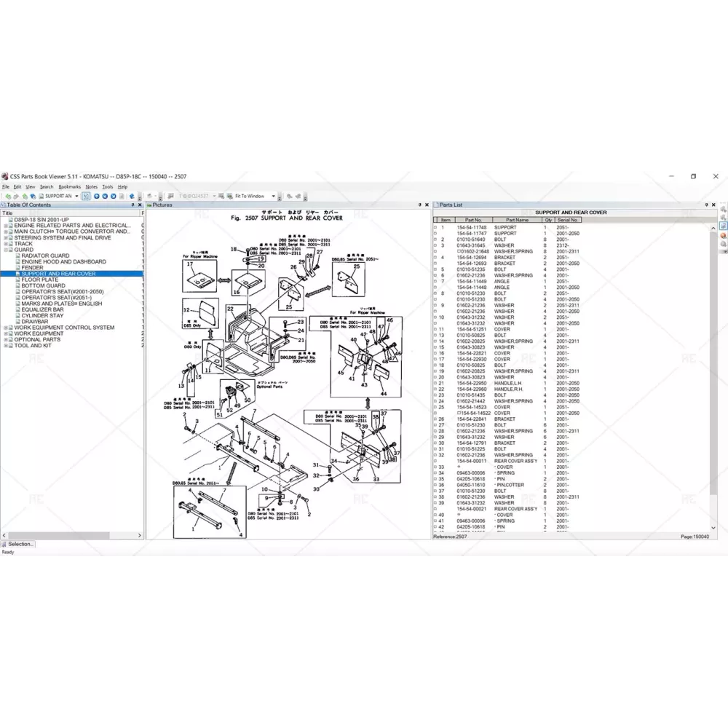Screen dimensions: 728x728
Task: Open the Tools menu
Action: (x=107, y=187)
